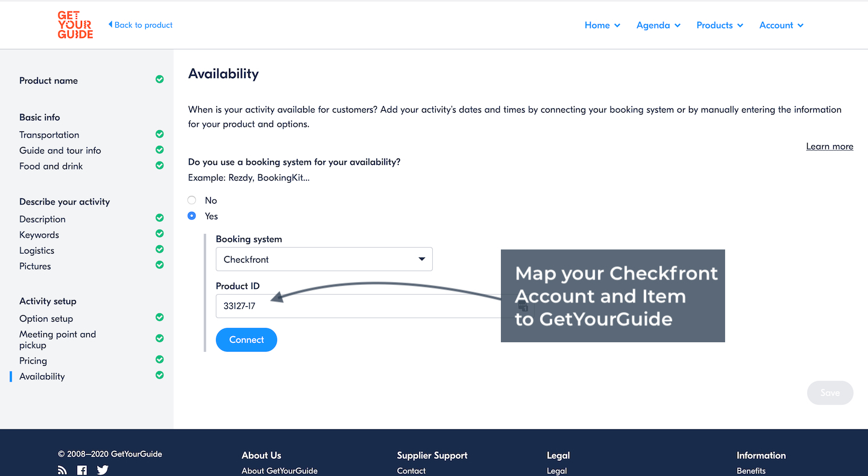The width and height of the screenshot is (868, 476).
Task: Open Keywords in sidebar
Action: 39,235
